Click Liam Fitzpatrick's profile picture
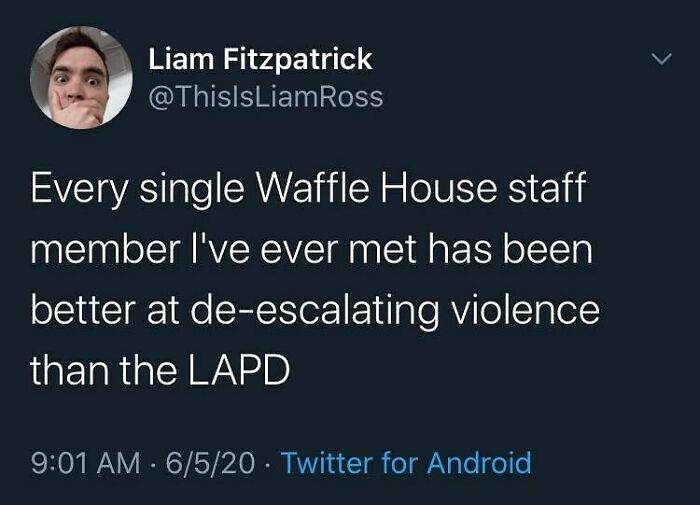The height and width of the screenshot is (505, 700). point(81,78)
